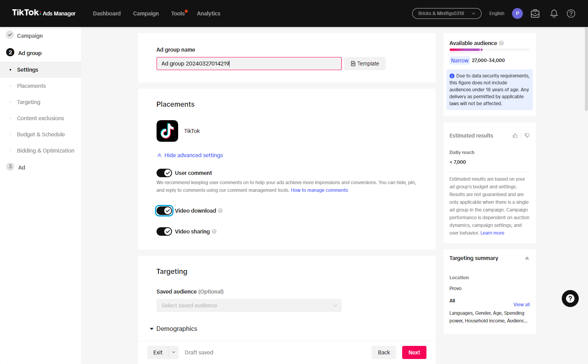Toggle the User comment switch

(x=164, y=173)
